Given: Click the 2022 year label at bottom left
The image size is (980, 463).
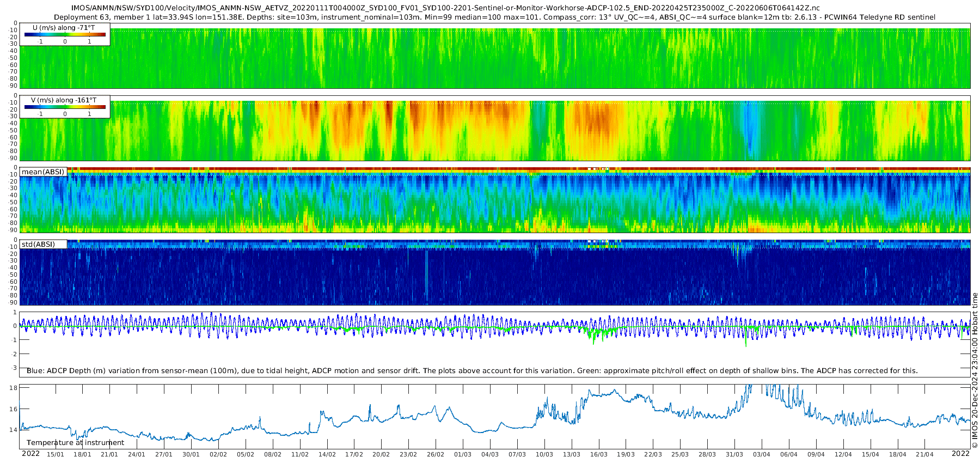Looking at the screenshot, I should click(30, 454).
